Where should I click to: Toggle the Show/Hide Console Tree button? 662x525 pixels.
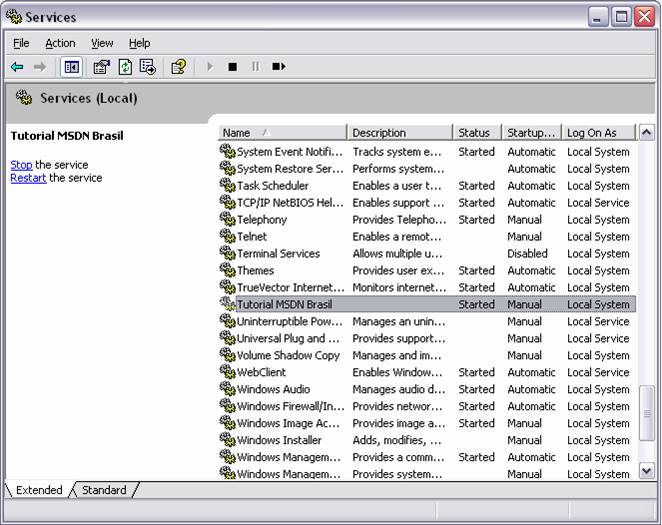click(71, 67)
